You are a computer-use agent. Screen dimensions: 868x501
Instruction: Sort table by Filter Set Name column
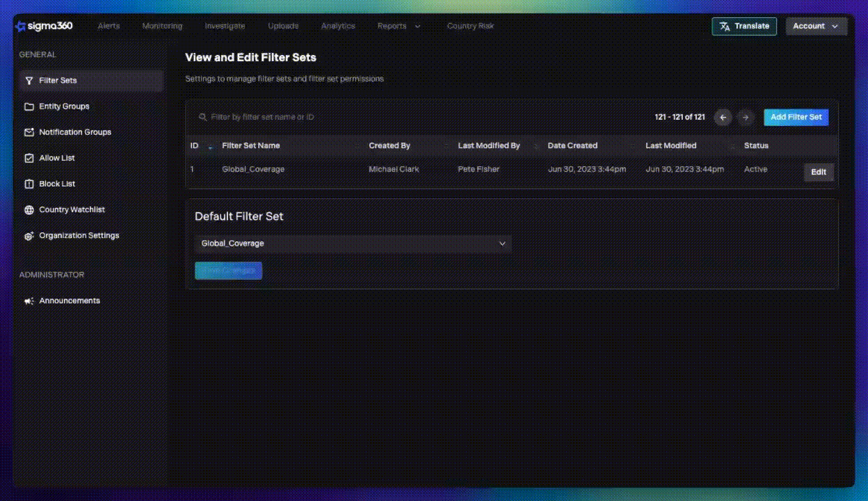click(x=251, y=145)
